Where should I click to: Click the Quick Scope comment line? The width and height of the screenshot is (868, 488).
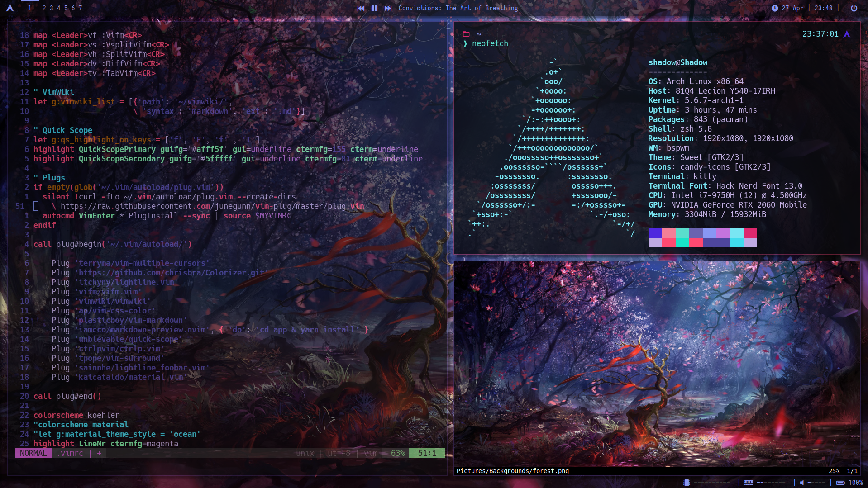pos(63,130)
